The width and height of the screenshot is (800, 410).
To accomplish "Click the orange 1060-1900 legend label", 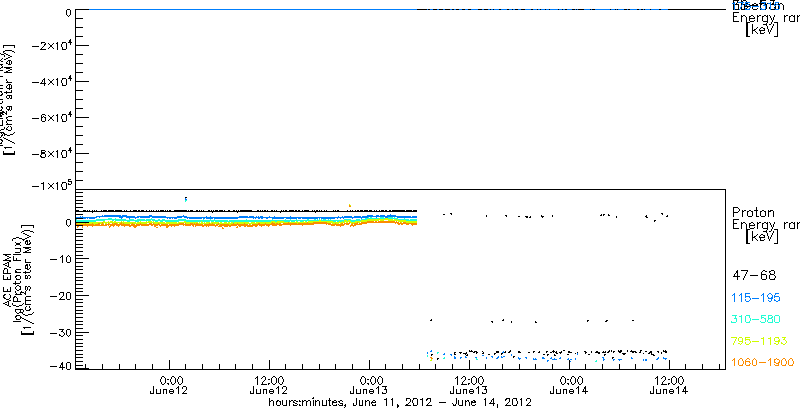I will [763, 363].
